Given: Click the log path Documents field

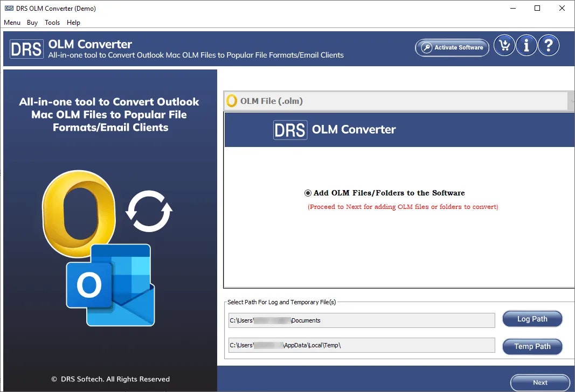Looking at the screenshot, I should click(362, 320).
